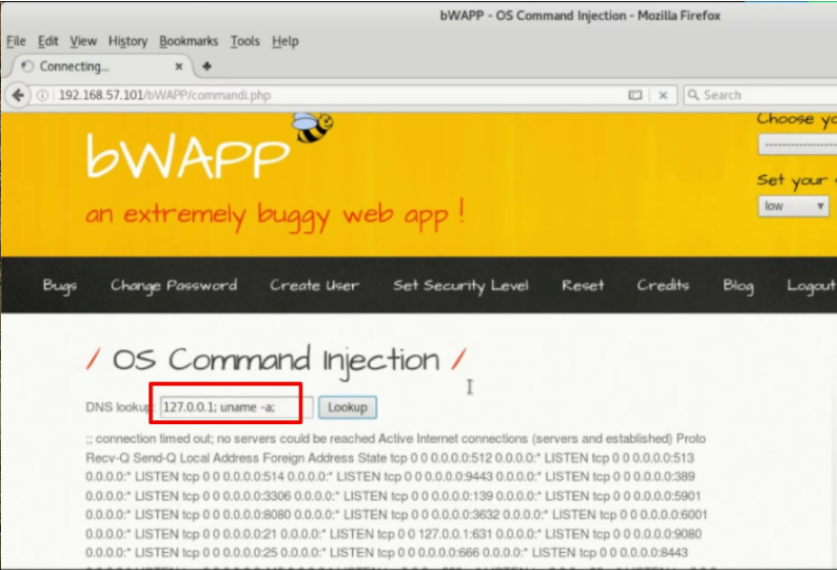Click the Logout link
This screenshot has height=570, width=837.
[x=811, y=286]
